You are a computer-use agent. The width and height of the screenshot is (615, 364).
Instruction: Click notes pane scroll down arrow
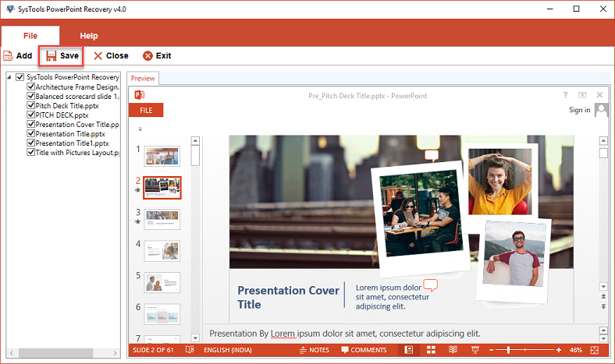tap(603, 338)
